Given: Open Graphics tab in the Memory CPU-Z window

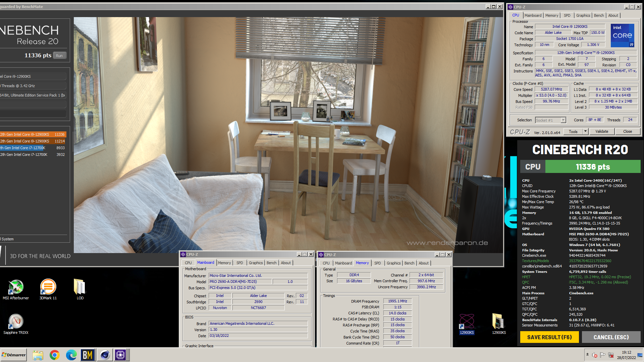Looking at the screenshot, I should pyautogui.click(x=393, y=263).
